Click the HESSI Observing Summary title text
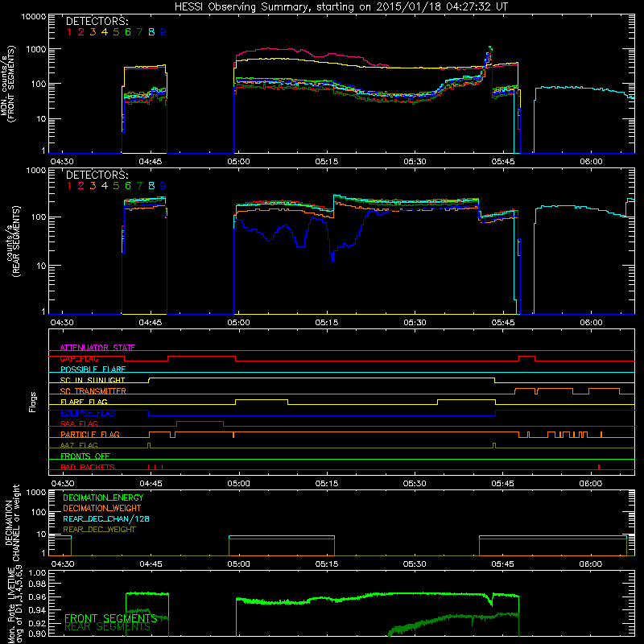The width and height of the screenshot is (644, 644). tap(341, 7)
